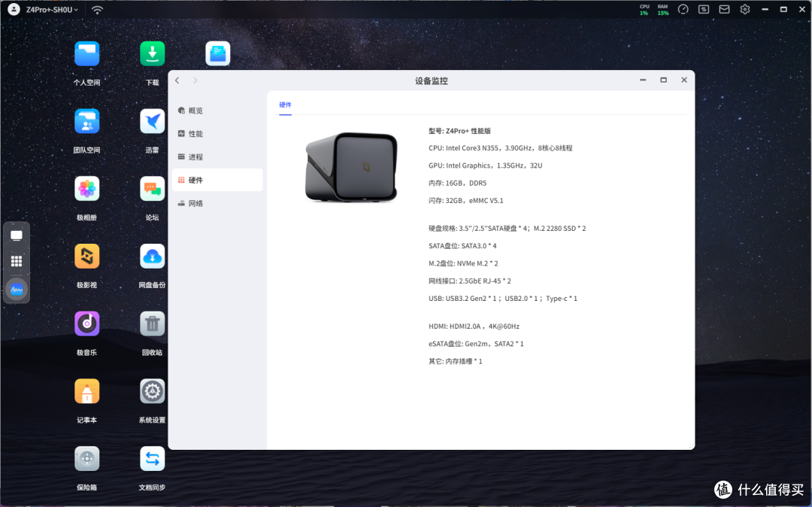
Task: Open the 网盘备份 cloud backup app
Action: pos(152,257)
